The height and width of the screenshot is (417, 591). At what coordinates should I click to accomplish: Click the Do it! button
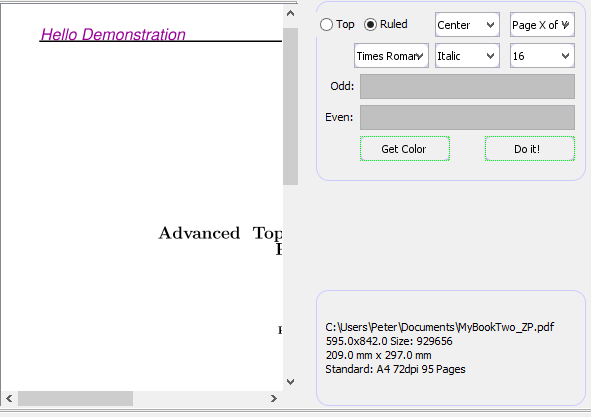click(530, 149)
